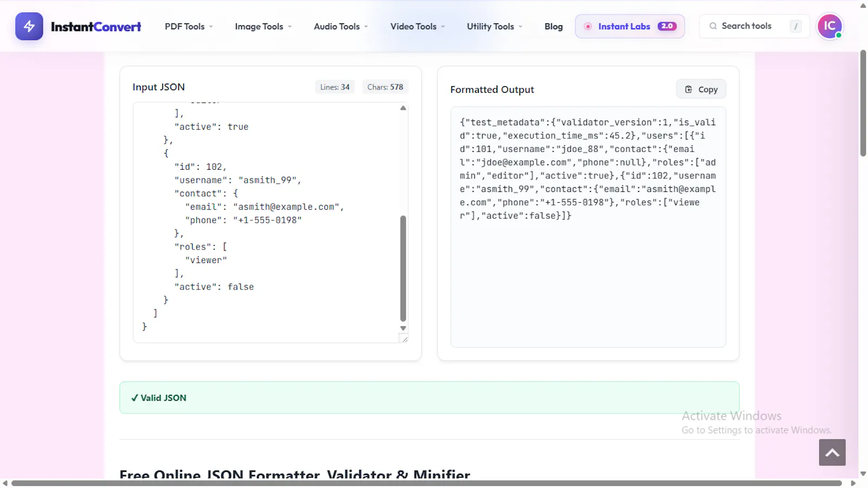Focus the Search tools field
Screen dimensions: 868x488
point(754,26)
